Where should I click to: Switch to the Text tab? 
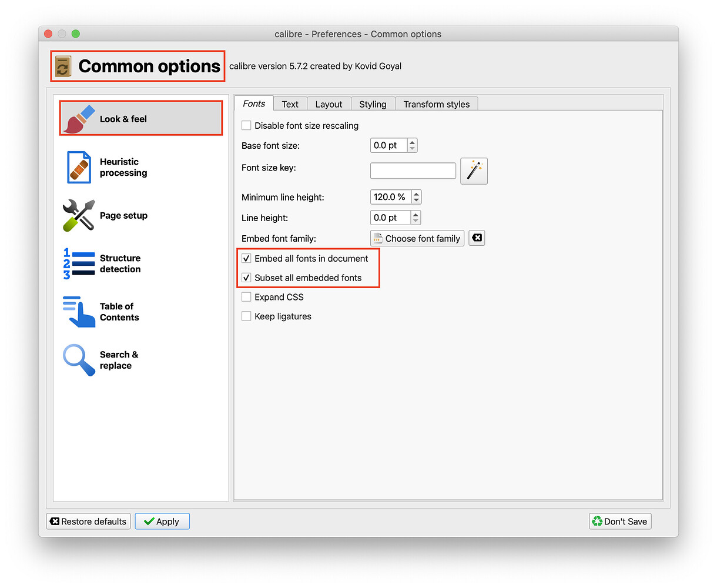click(x=290, y=104)
